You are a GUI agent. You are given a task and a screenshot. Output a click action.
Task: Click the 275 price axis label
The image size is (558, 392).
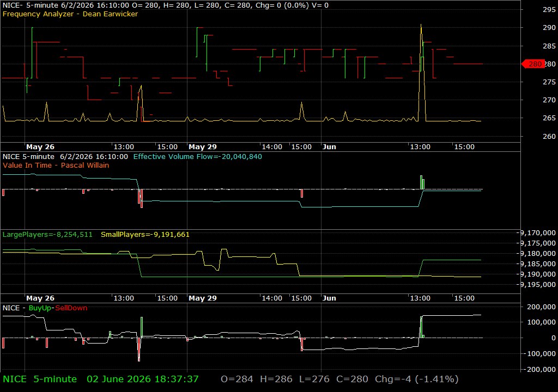[549, 82]
